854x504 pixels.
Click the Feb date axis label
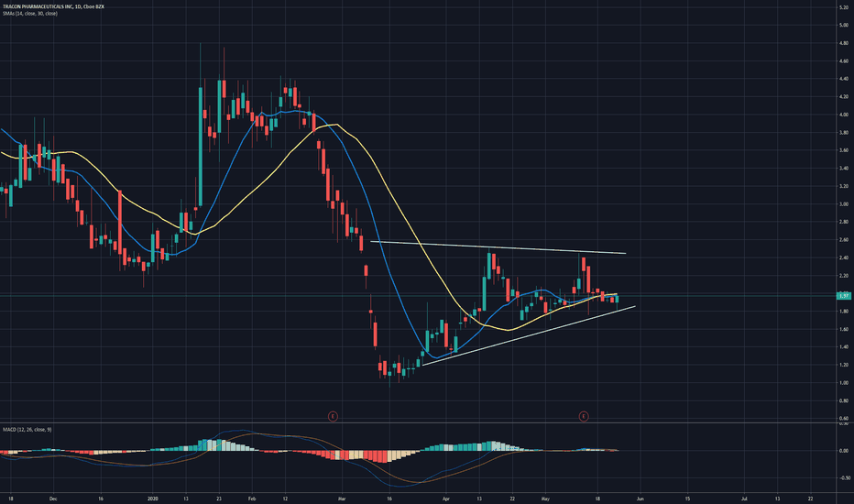pyautogui.click(x=252, y=498)
